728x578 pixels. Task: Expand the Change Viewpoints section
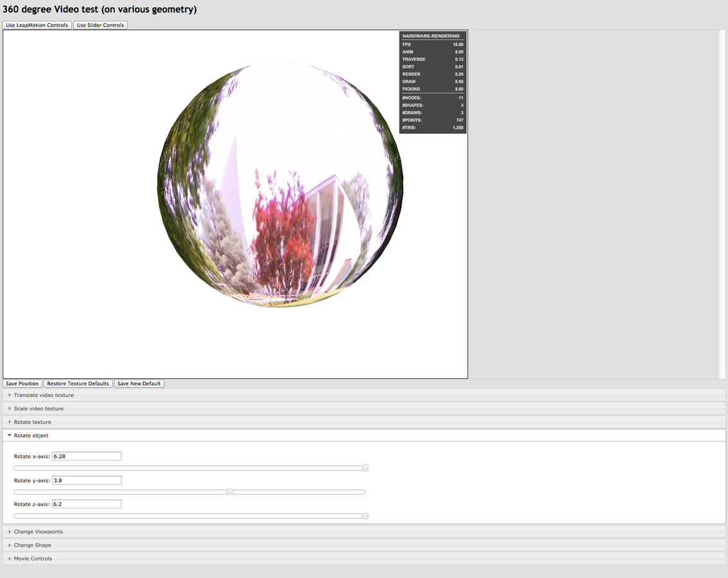[x=39, y=532]
